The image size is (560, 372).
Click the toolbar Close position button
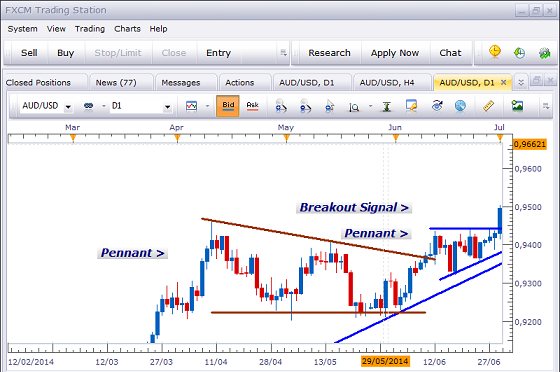click(x=174, y=53)
